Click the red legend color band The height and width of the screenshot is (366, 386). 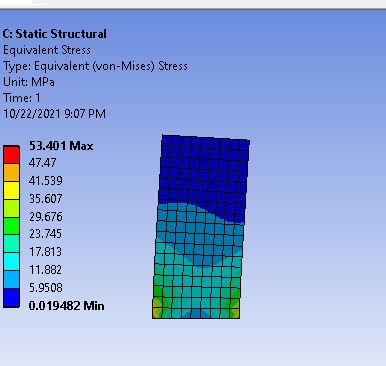11,155
